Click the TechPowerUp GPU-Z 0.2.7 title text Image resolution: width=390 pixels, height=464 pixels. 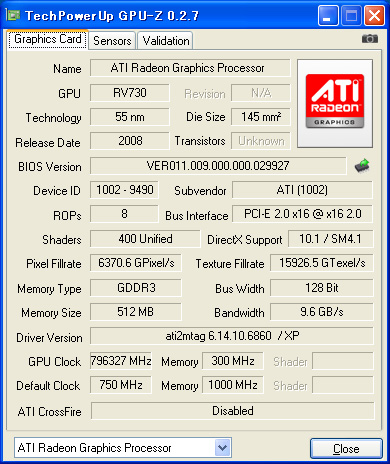coord(112,15)
